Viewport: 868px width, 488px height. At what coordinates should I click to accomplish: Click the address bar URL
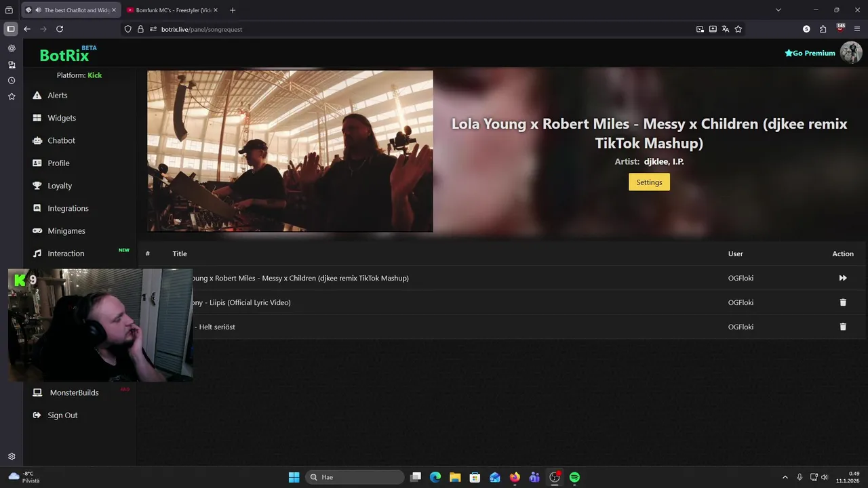click(201, 29)
